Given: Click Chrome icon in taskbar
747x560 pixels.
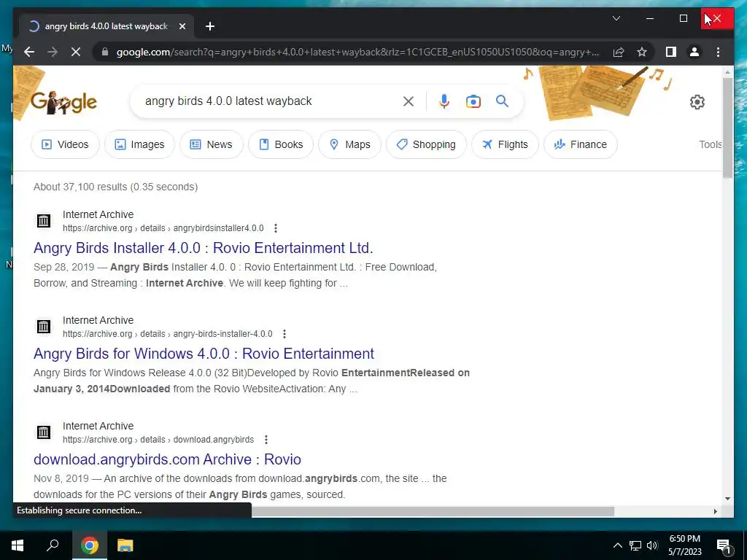Looking at the screenshot, I should click(89, 545).
